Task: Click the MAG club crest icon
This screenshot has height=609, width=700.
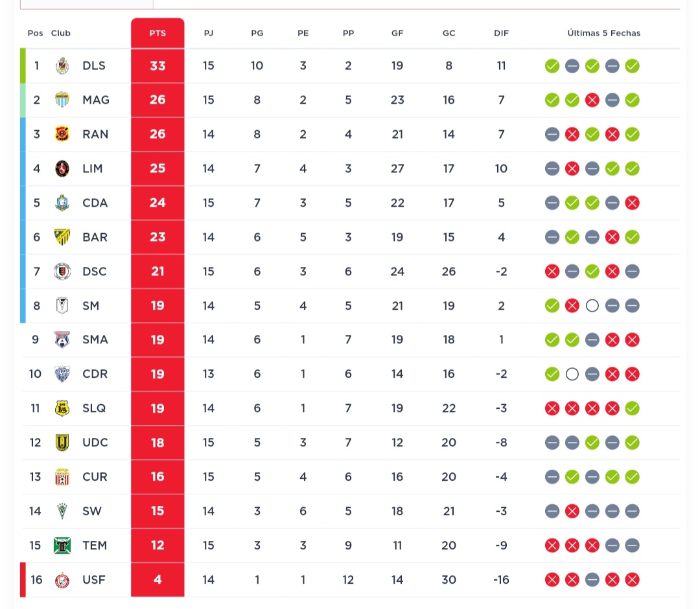Action: pyautogui.click(x=62, y=100)
